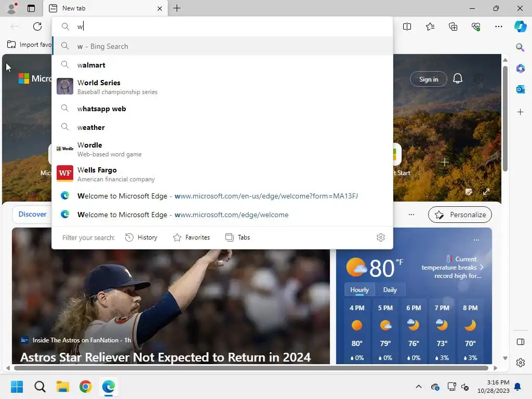Image resolution: width=532 pixels, height=399 pixels.
Task: Click the Sign in button
Action: click(x=428, y=79)
